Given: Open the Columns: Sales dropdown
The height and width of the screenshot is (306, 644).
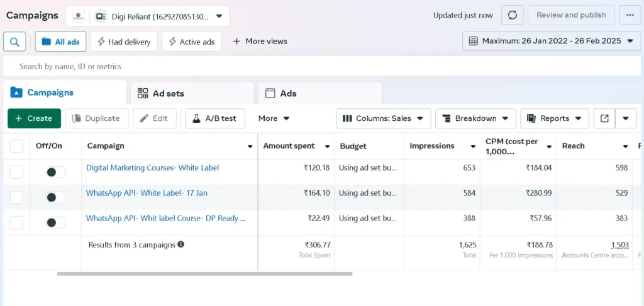Looking at the screenshot, I should point(384,118).
